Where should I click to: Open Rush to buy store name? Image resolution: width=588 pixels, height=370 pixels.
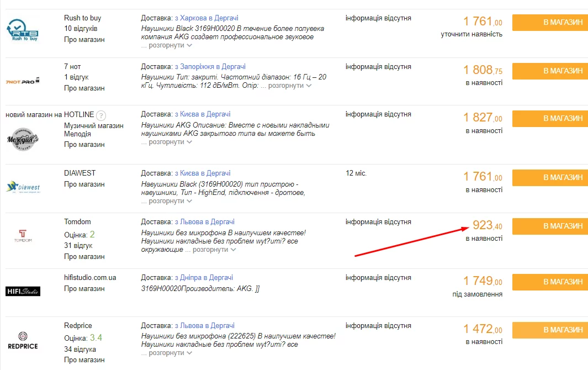pyautogui.click(x=82, y=18)
